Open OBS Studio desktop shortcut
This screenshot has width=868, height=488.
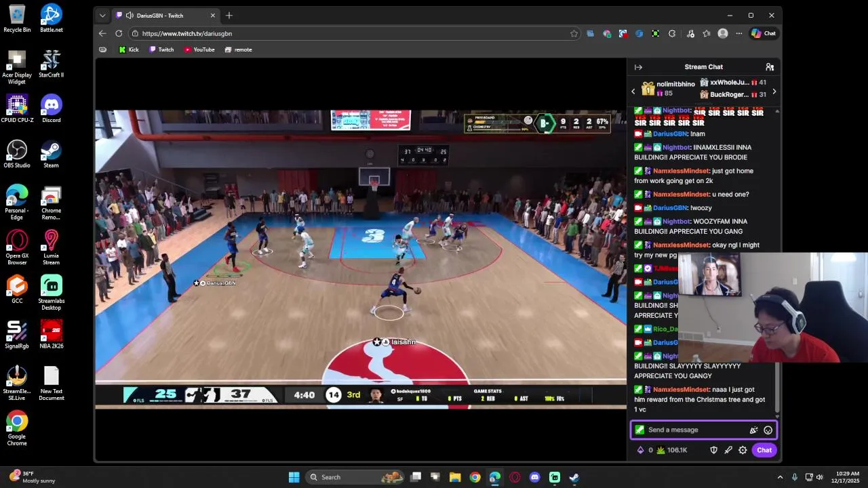[17, 154]
